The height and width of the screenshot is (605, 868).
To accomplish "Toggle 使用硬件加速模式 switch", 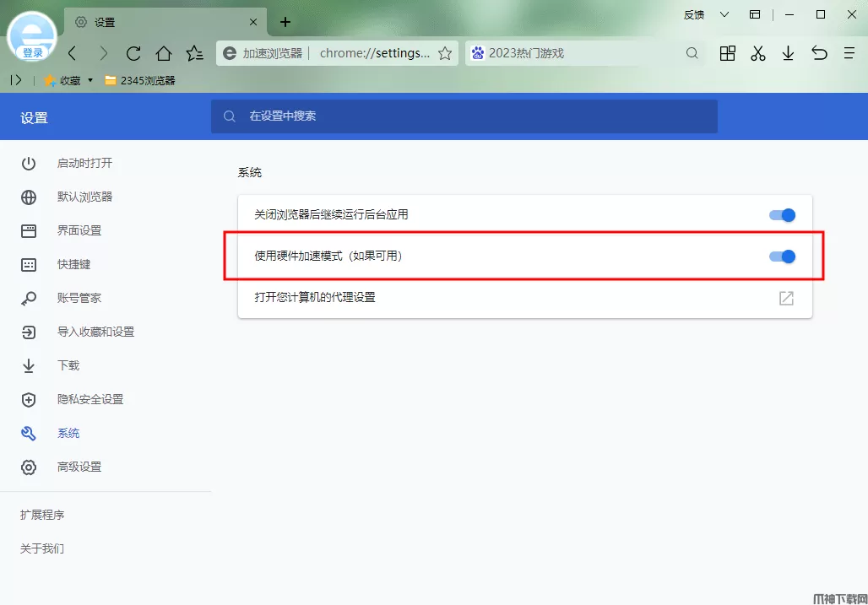I will pyautogui.click(x=782, y=257).
